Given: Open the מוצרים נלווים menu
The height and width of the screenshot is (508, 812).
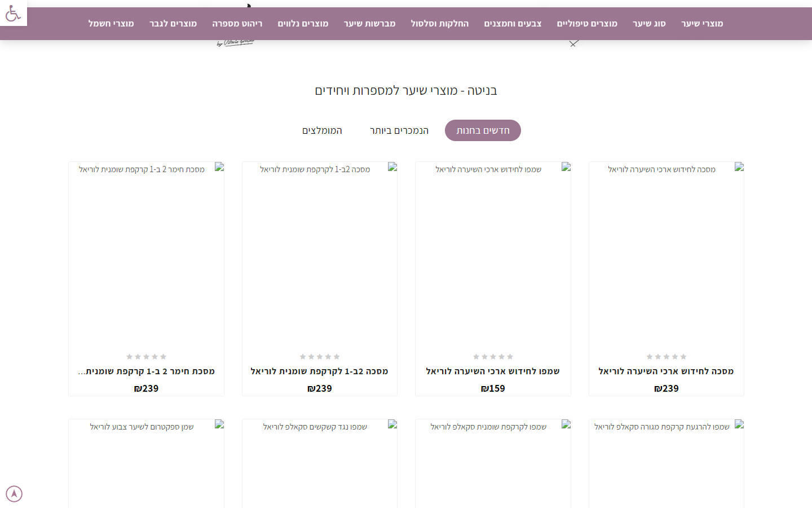Looking at the screenshot, I should tap(303, 24).
